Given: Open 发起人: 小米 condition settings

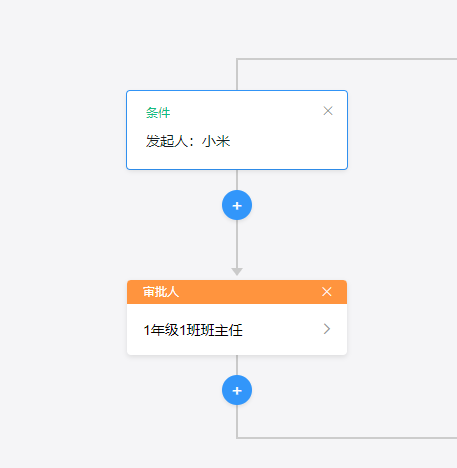Looking at the screenshot, I should coord(188,141).
